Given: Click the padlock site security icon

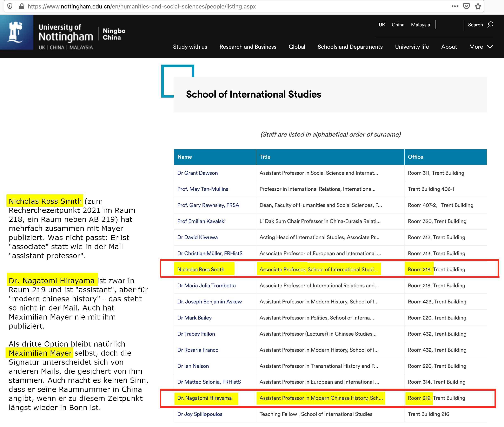Looking at the screenshot, I should coord(21,6).
